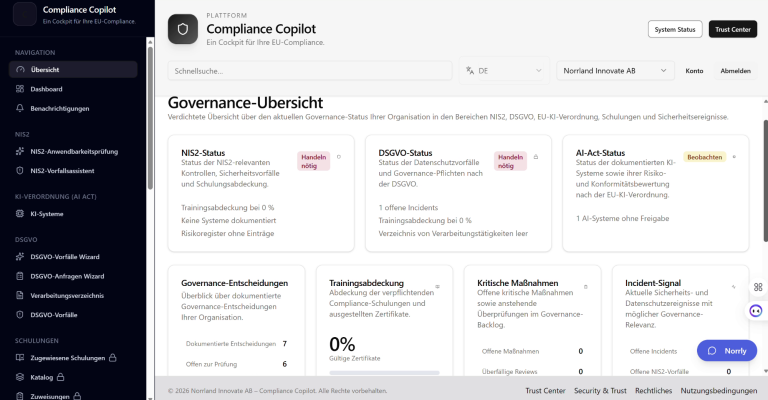768x400 pixels.
Task: Click the NIS2-Vorfallsassistent shield icon
Action: coord(20,171)
